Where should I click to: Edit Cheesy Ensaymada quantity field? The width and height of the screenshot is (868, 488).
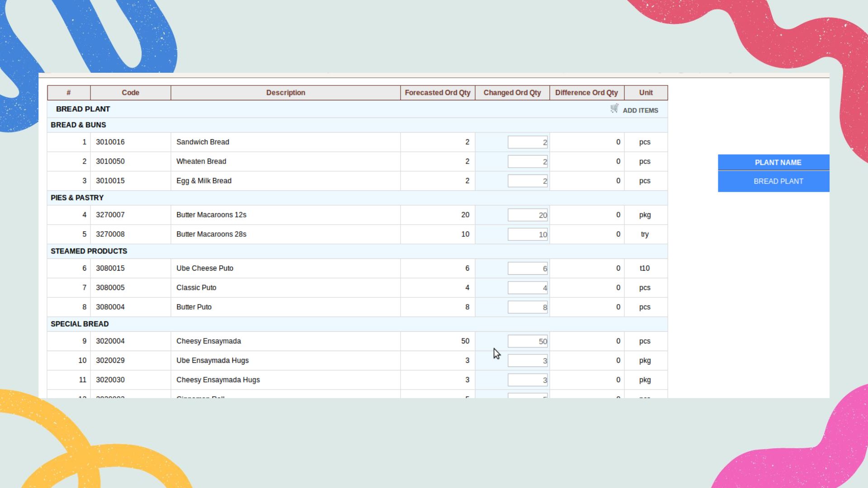click(x=527, y=342)
